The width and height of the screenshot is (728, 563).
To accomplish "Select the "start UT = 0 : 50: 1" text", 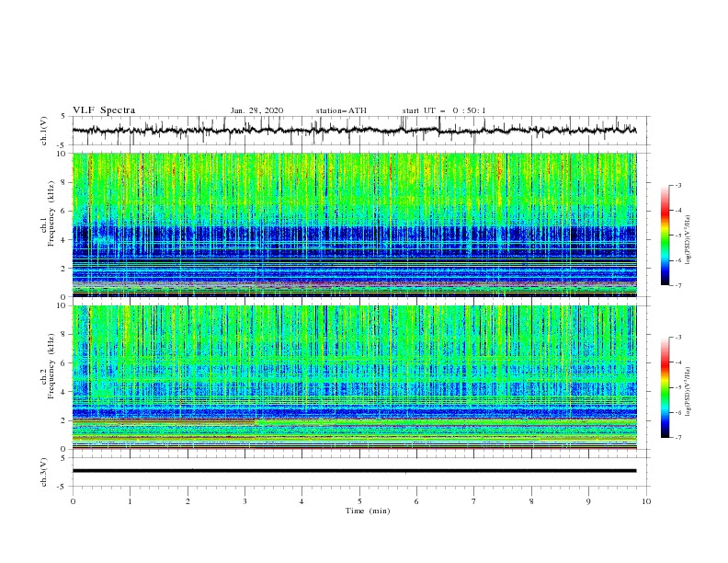I will pyautogui.click(x=444, y=110).
